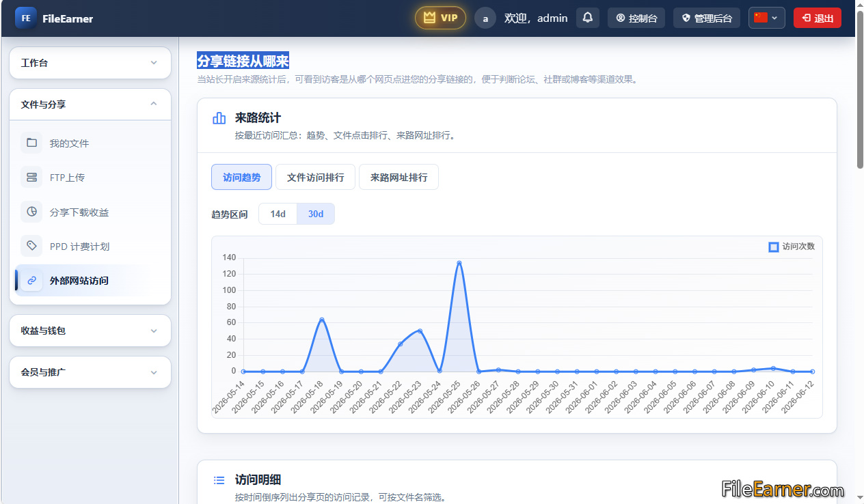This screenshot has width=864, height=504.
Task: Open the 管理后台 button
Action: [x=707, y=18]
